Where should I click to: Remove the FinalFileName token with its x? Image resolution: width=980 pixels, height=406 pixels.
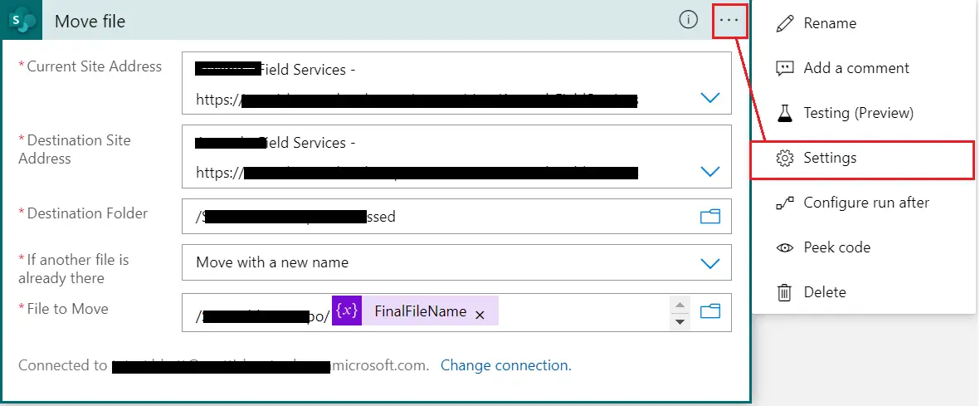pos(480,314)
